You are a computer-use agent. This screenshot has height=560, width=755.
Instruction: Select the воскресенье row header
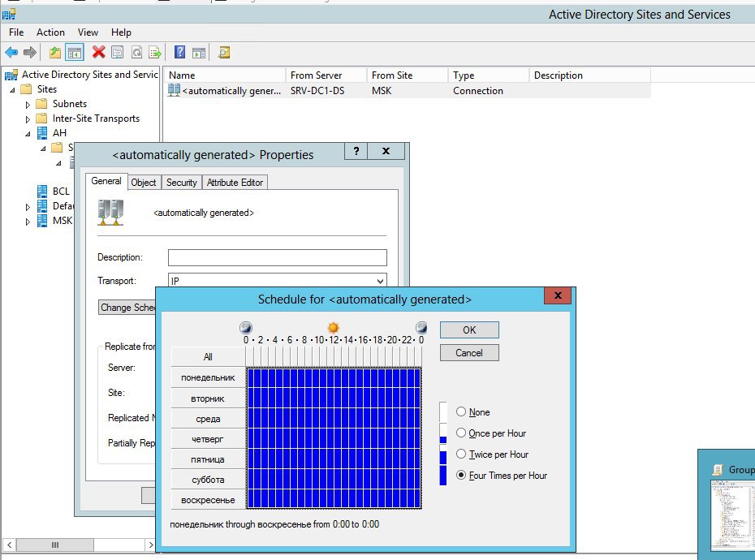click(208, 499)
